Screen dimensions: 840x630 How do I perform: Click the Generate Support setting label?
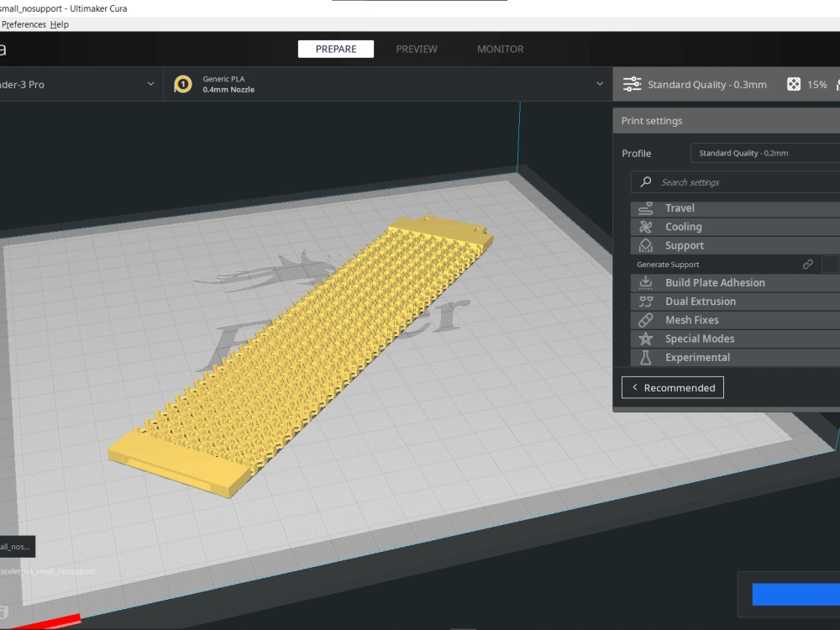(668, 265)
